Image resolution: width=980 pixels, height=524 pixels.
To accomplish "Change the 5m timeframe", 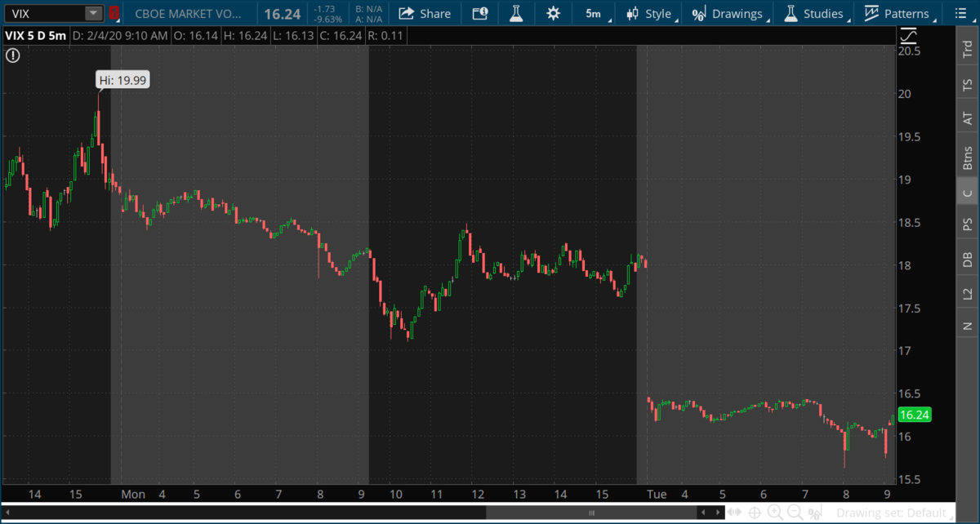I will tap(594, 13).
